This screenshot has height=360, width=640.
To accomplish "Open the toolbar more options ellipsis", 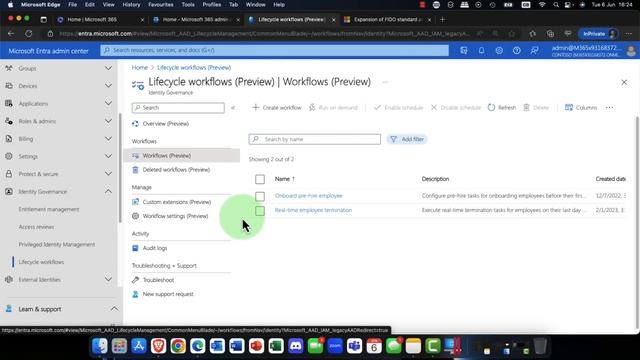I will (x=609, y=107).
